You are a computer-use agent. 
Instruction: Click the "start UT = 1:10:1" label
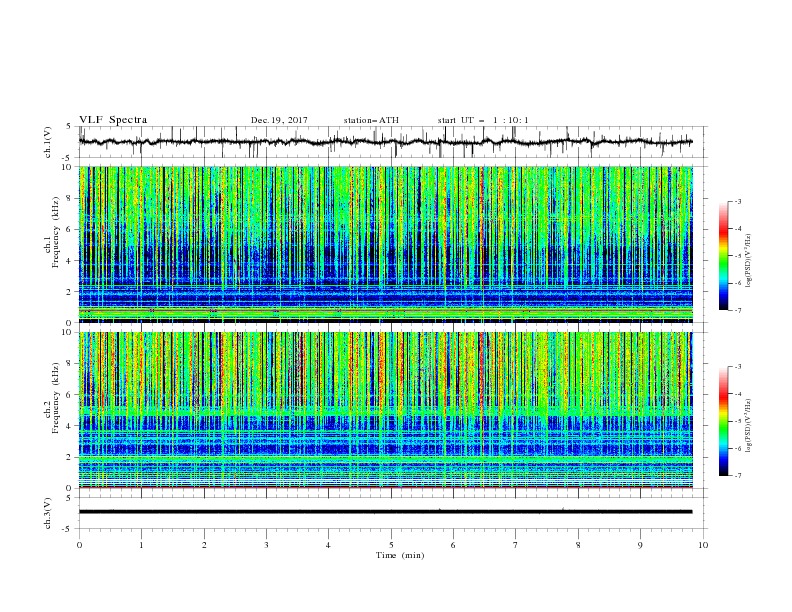coord(483,120)
